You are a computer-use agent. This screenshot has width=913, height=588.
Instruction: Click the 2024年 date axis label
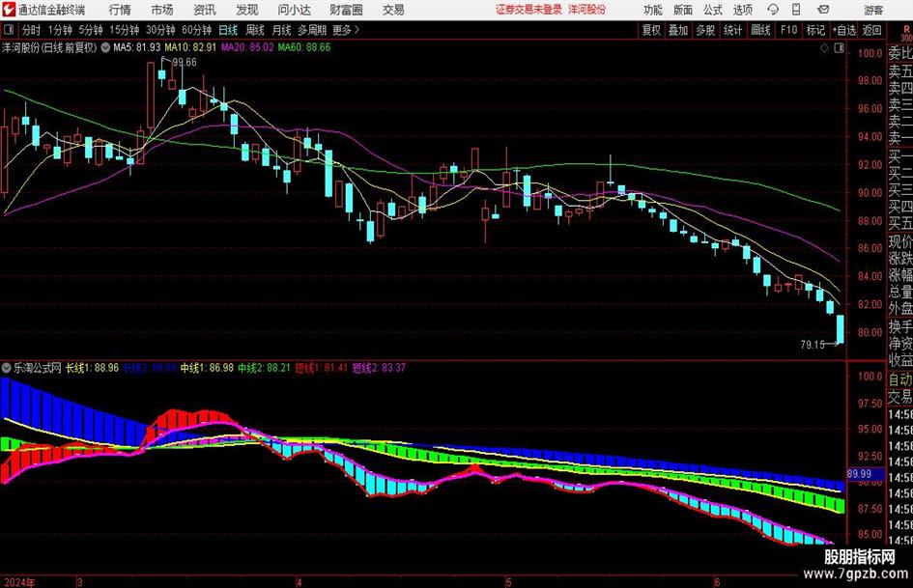18,582
